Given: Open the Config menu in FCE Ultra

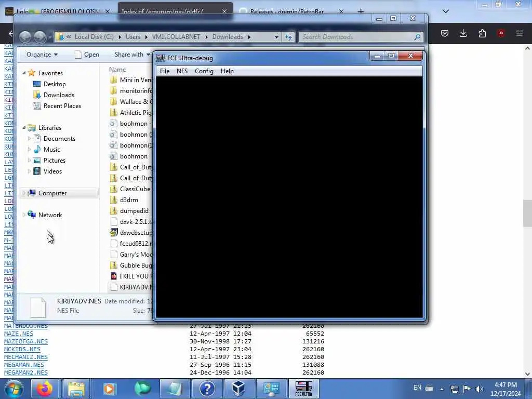Looking at the screenshot, I should click(x=204, y=71).
